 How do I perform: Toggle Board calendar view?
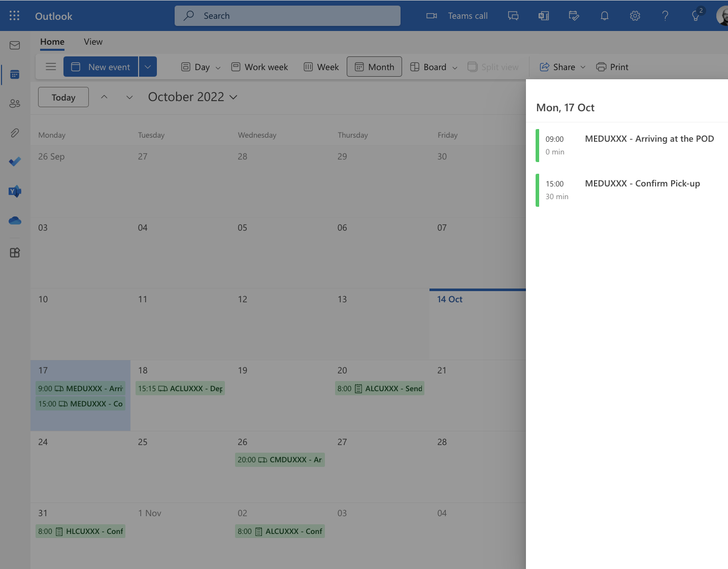pyautogui.click(x=429, y=67)
